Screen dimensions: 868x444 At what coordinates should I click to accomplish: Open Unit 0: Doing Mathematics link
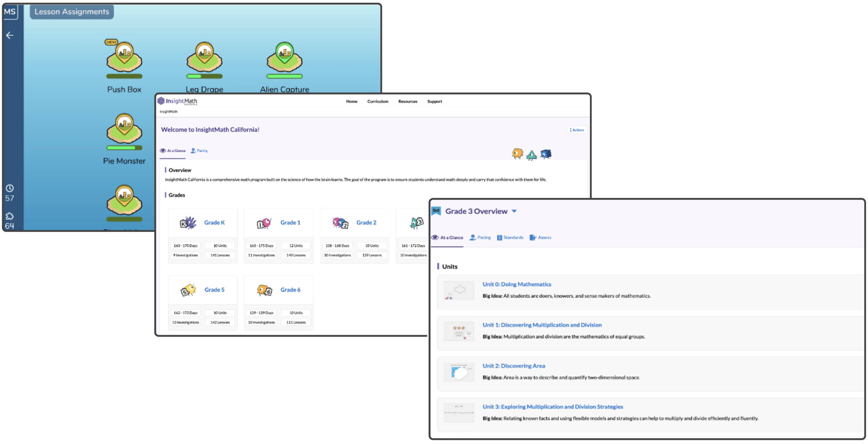coord(517,284)
